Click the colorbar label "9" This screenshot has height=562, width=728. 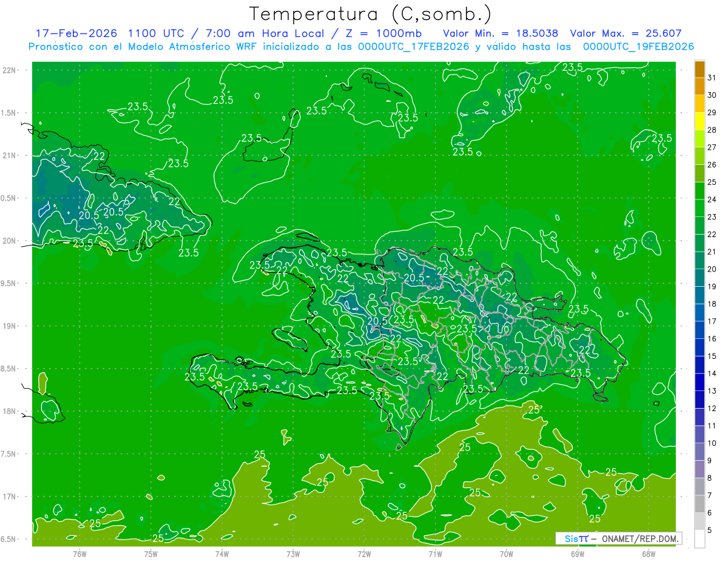coord(710,461)
